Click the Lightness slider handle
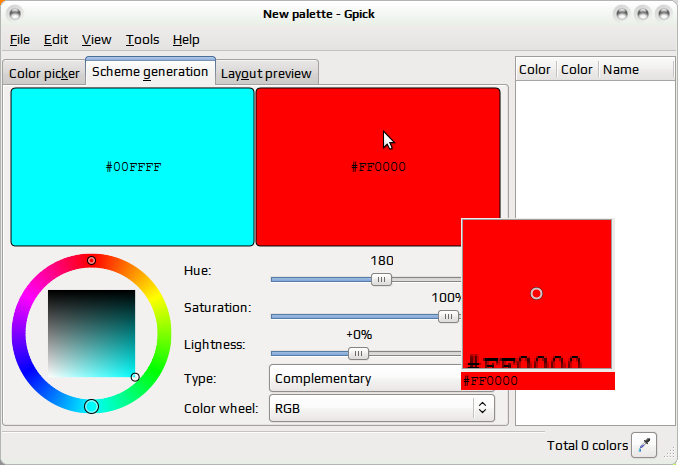Screen dimensions: 678x465 pyautogui.click(x=358, y=353)
